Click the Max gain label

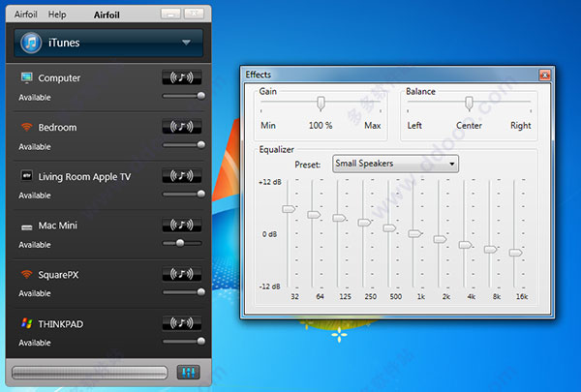[373, 126]
